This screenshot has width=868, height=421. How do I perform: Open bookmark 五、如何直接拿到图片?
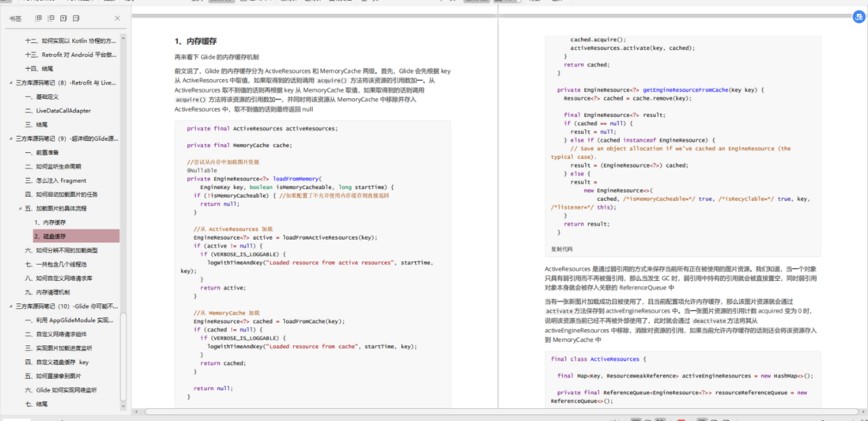click(53, 376)
